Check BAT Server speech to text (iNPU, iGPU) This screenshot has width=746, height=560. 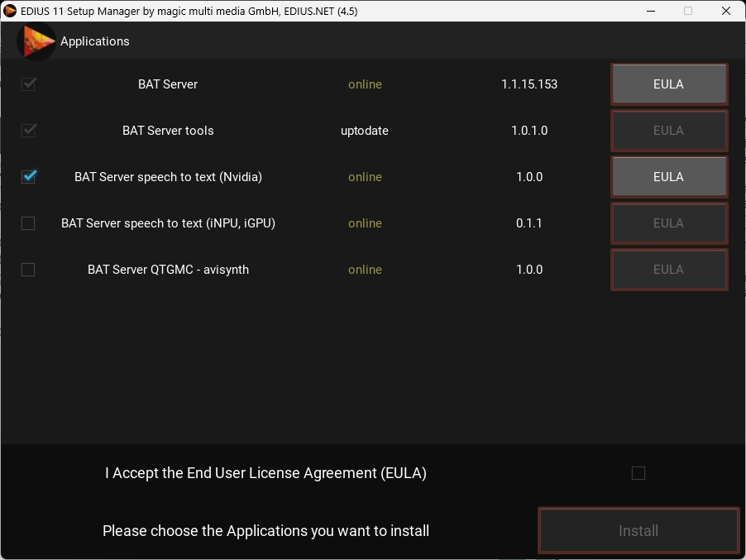(29, 223)
